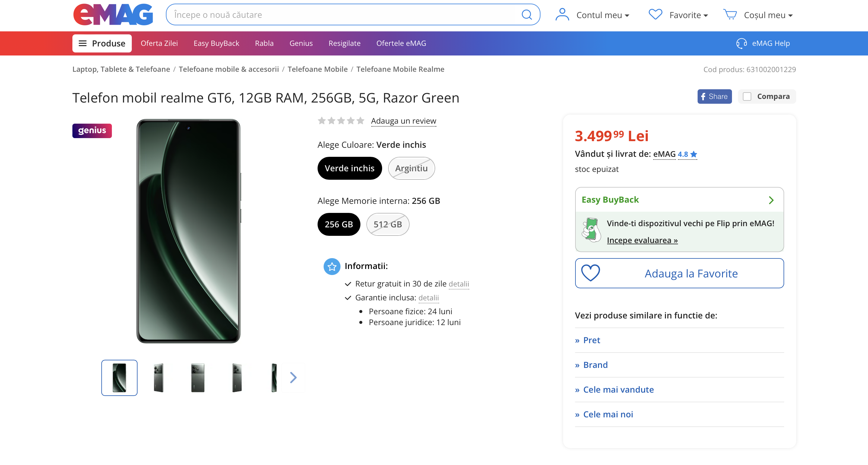The width and height of the screenshot is (868, 465).
Task: Select the 512 GB memory option
Action: [388, 224]
